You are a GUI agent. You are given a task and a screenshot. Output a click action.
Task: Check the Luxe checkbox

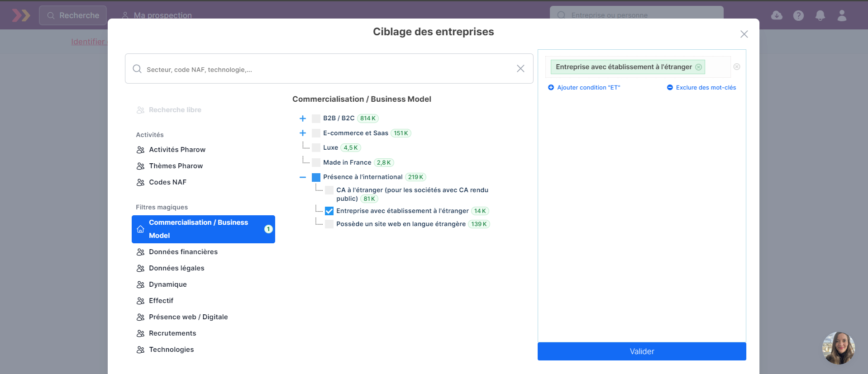[316, 148]
